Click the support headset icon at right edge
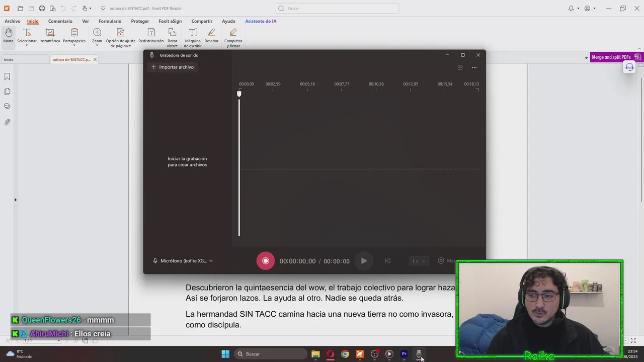 629,67
